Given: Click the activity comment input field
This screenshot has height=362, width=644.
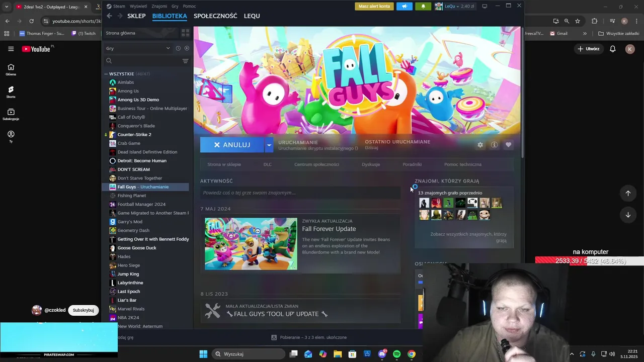Looking at the screenshot, I should point(300,193).
